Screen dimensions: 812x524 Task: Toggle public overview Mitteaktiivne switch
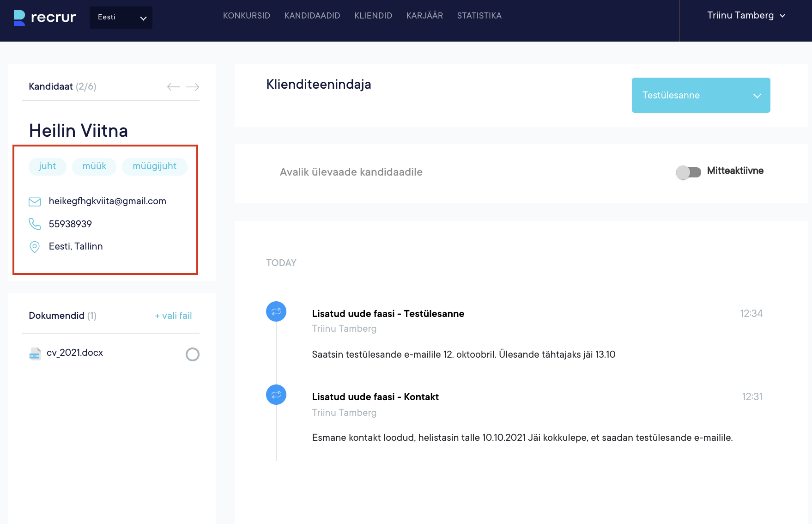tap(688, 172)
